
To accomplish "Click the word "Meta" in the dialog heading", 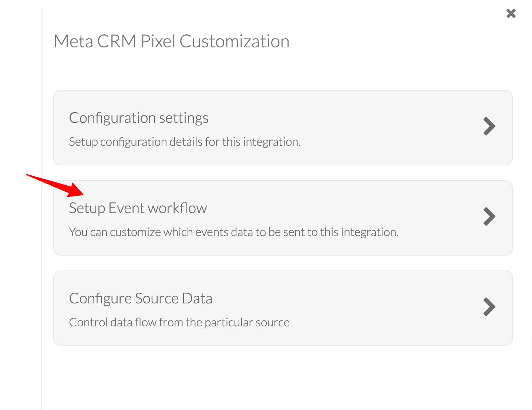I will coord(73,41).
